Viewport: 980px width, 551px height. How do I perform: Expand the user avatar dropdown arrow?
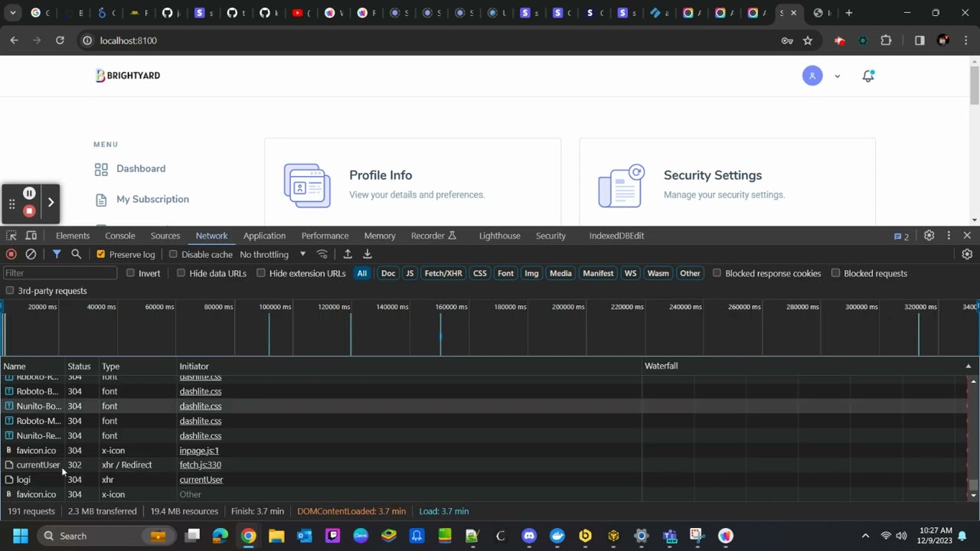[837, 76]
